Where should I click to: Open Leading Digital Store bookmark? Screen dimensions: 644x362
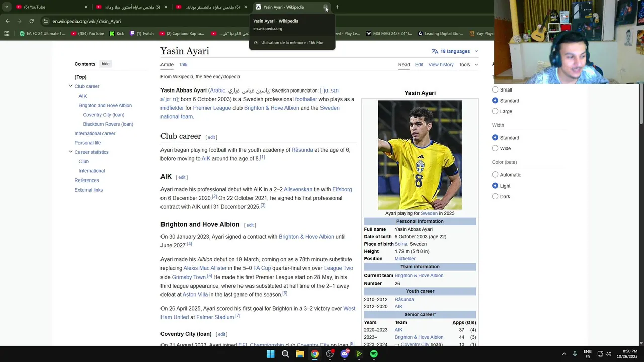440,34
